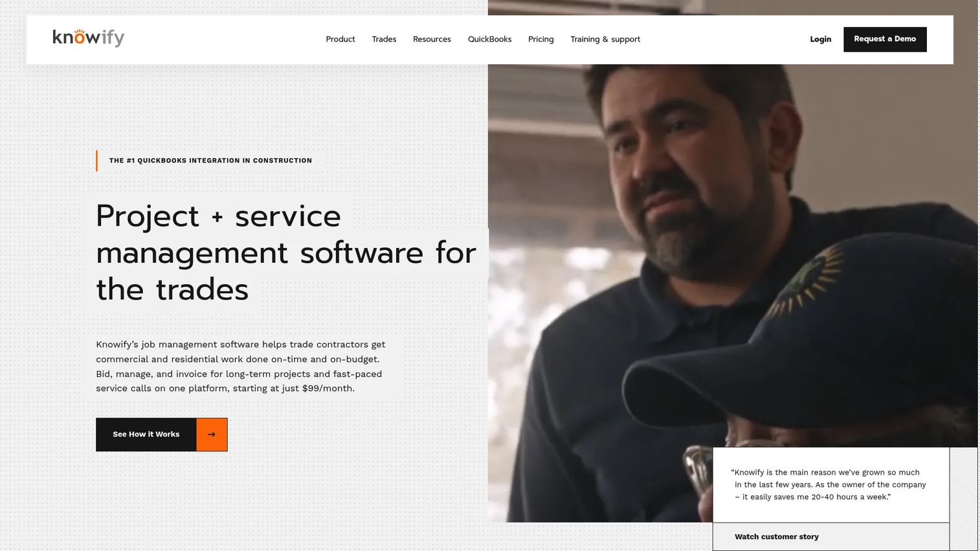The height and width of the screenshot is (551, 980).
Task: Open the Product menu
Action: [340, 39]
